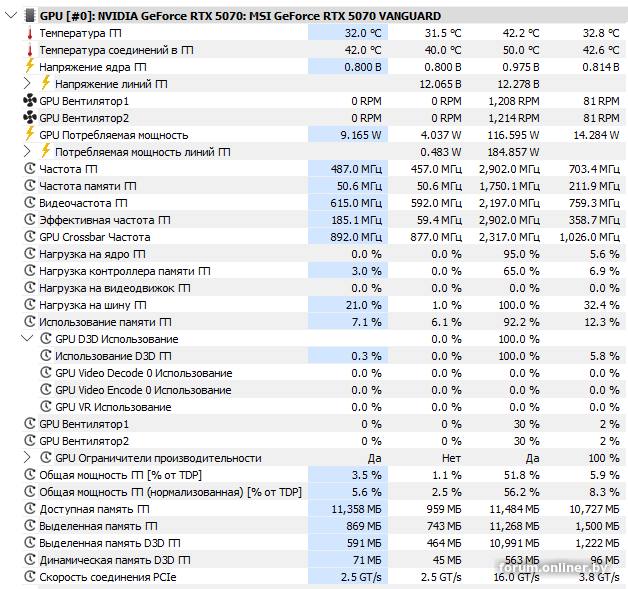
Task: Click lightning icon of Напряжение ядра ГП
Action: click(x=30, y=66)
